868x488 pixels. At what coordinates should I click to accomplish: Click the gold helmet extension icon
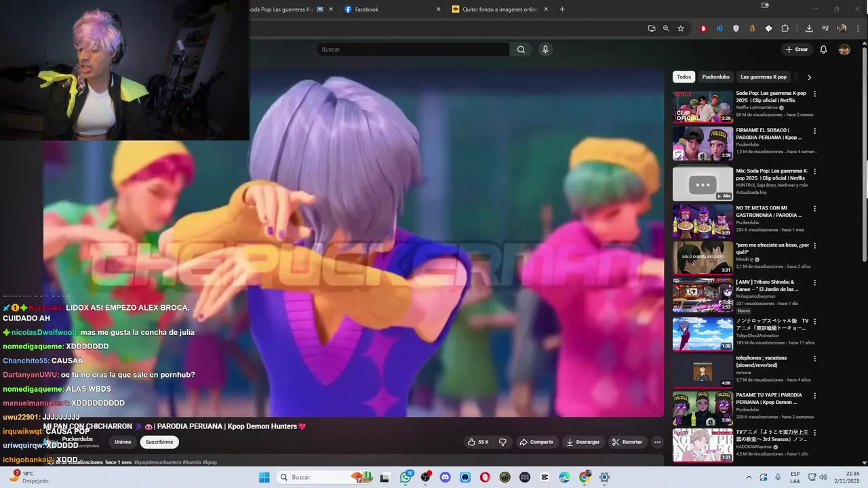pyautogui.click(x=752, y=28)
